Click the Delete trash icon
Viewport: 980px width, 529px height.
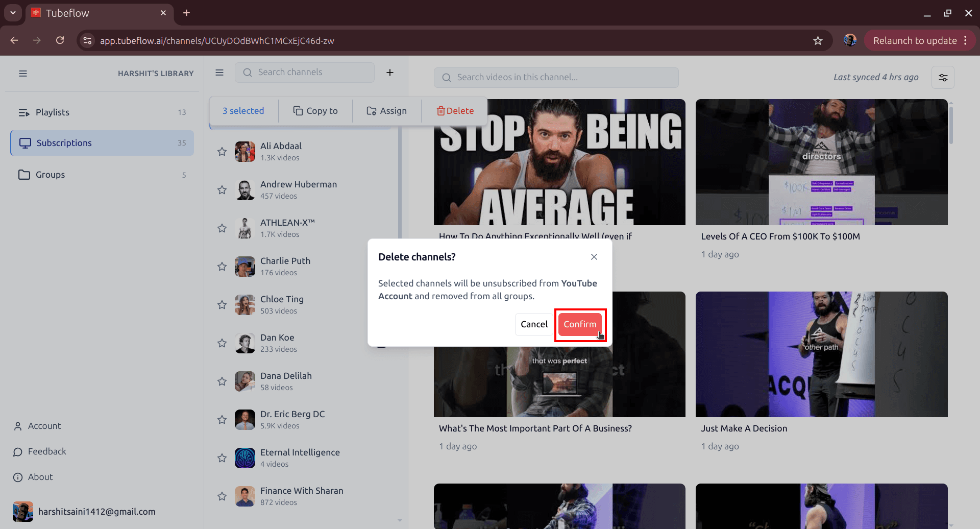440,110
